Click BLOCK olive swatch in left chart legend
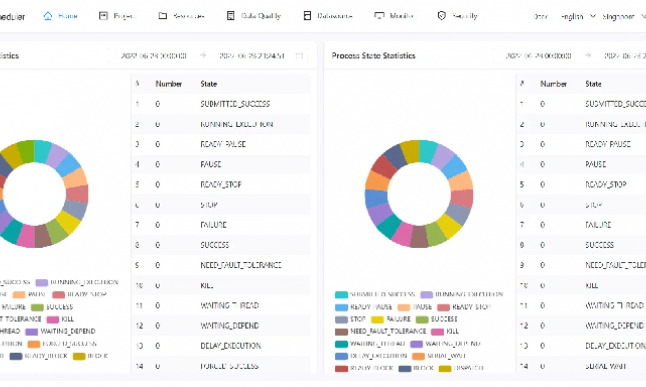Image resolution: width=646 pixels, height=387 pixels. [79, 357]
